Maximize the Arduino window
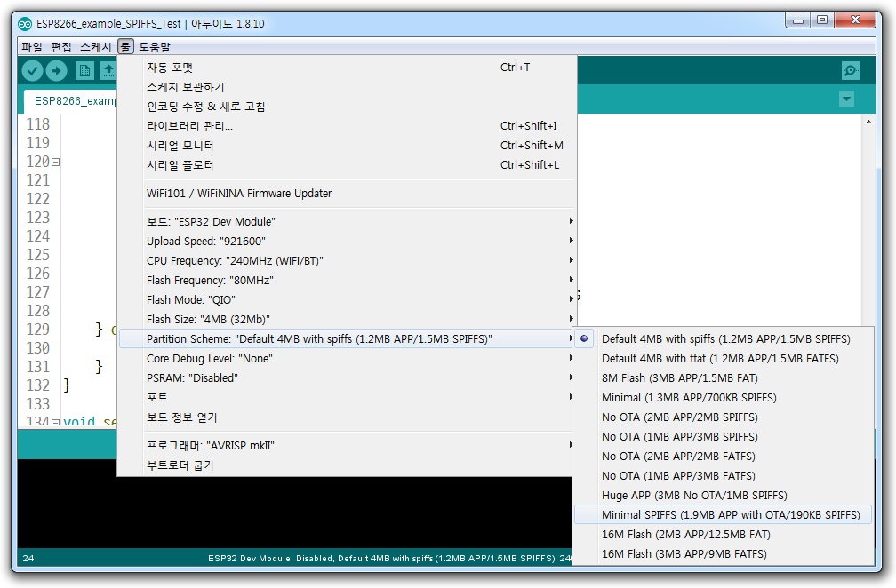The image size is (896, 588). pos(821,20)
